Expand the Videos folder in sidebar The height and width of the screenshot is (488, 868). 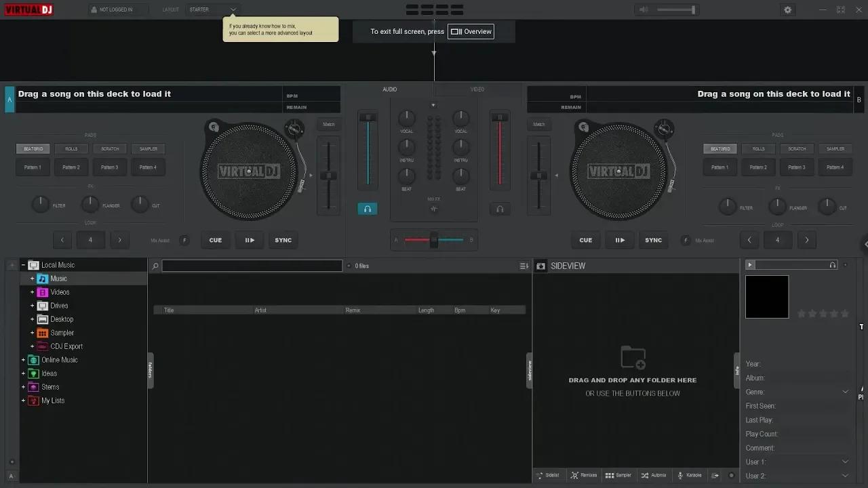(x=31, y=291)
